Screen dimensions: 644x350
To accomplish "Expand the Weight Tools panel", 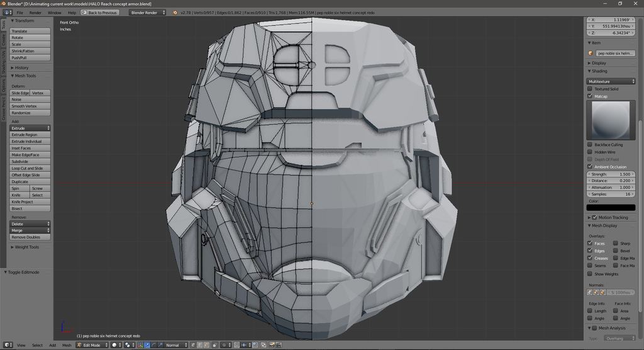I will pos(27,247).
